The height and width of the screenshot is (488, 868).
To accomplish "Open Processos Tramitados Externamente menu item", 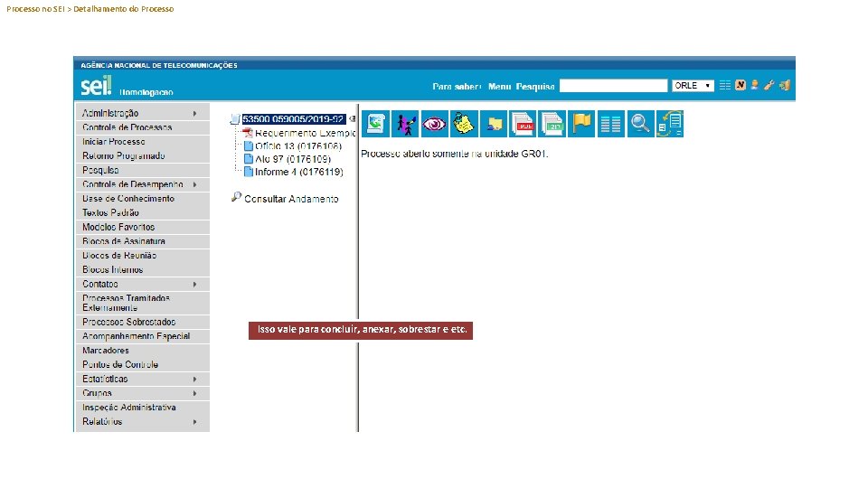I will pos(142,303).
